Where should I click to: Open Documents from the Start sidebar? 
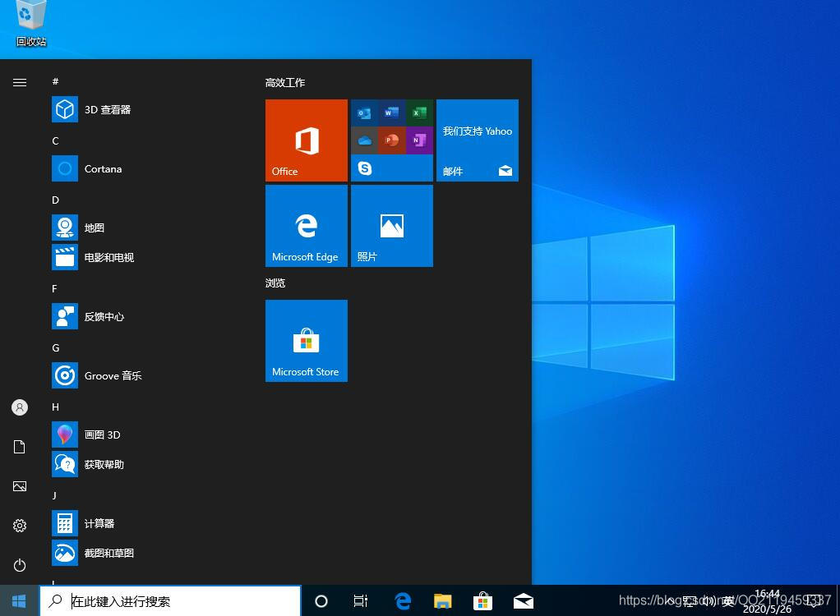20,447
